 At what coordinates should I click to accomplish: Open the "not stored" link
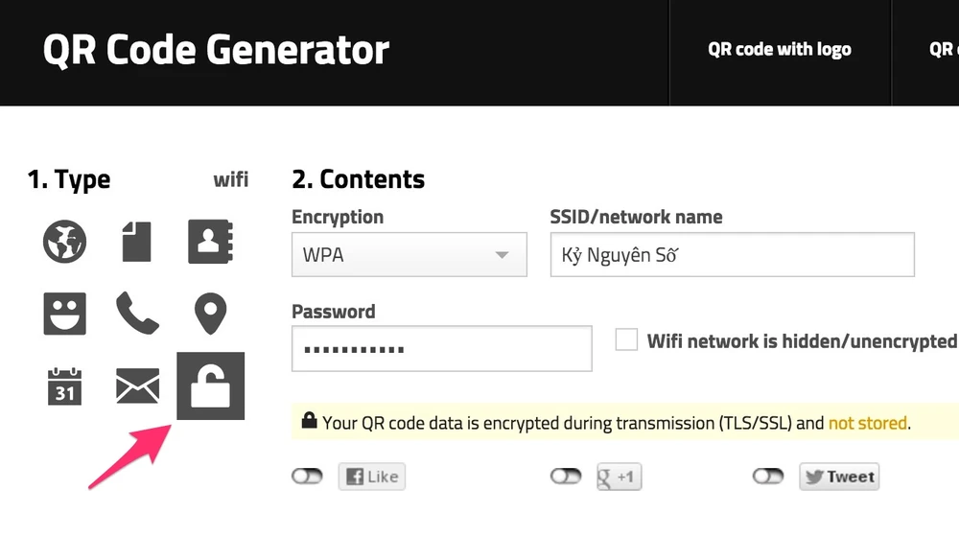868,422
